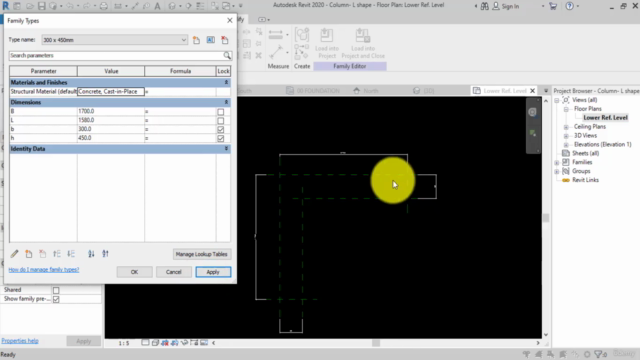Click the Create Group icon in ribbon

[x=302, y=35]
